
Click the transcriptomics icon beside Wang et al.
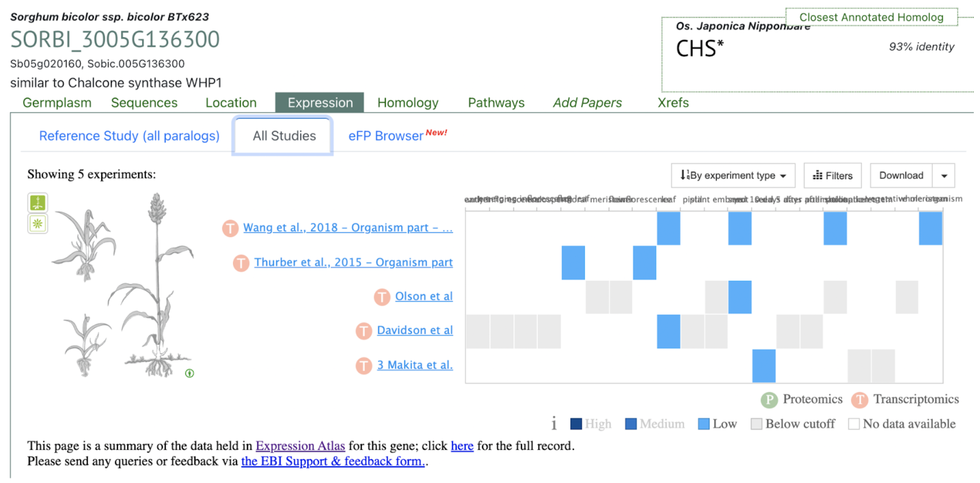(x=230, y=228)
